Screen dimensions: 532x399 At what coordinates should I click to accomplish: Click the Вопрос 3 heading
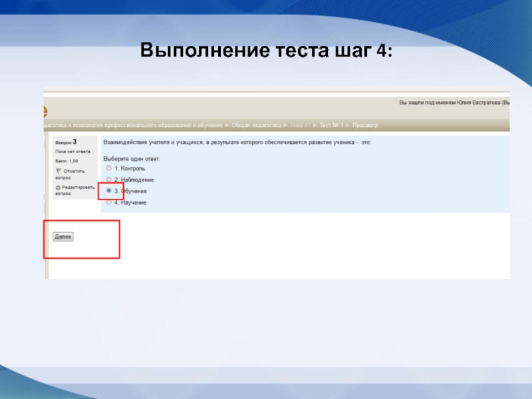click(x=66, y=142)
